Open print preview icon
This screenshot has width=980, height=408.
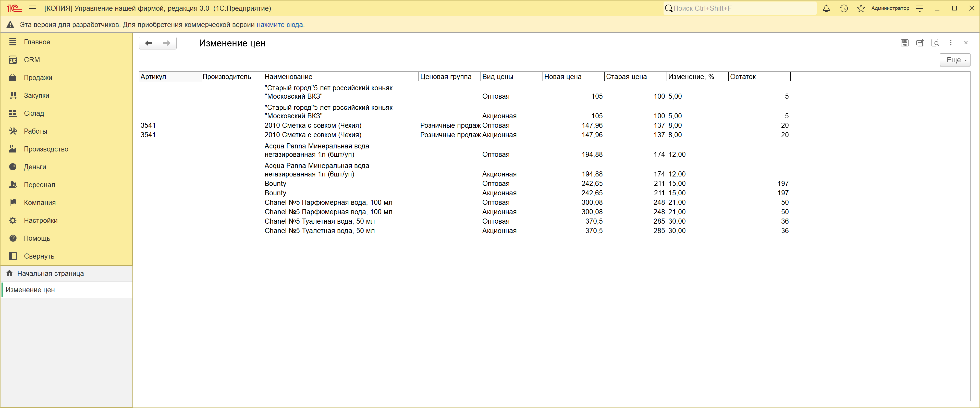click(x=936, y=43)
